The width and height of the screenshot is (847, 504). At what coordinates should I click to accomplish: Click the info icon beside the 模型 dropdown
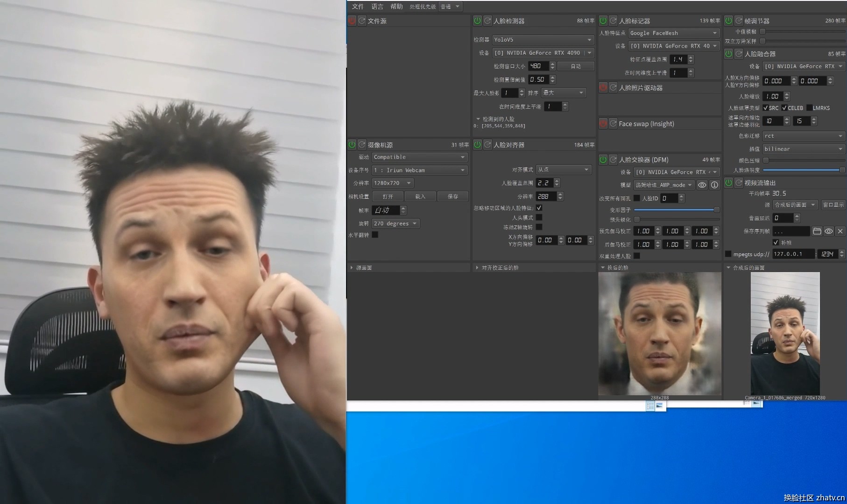click(714, 185)
